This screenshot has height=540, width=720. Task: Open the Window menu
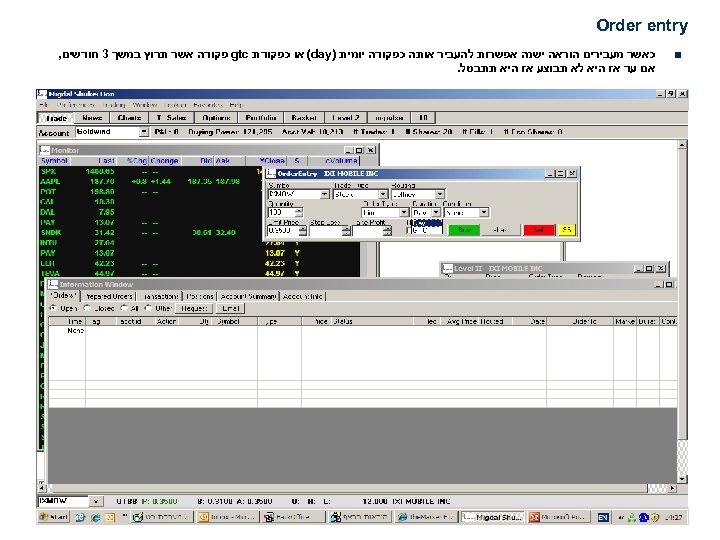tap(145, 105)
